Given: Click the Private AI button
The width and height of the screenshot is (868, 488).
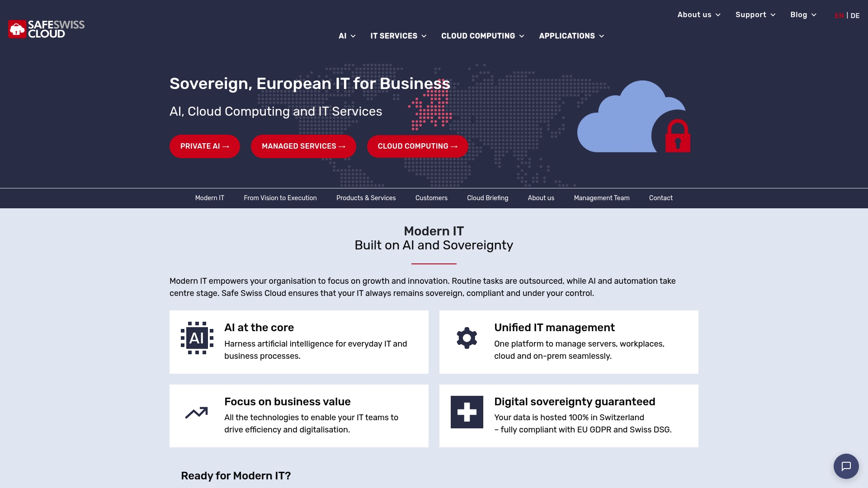Looking at the screenshot, I should [x=205, y=146].
